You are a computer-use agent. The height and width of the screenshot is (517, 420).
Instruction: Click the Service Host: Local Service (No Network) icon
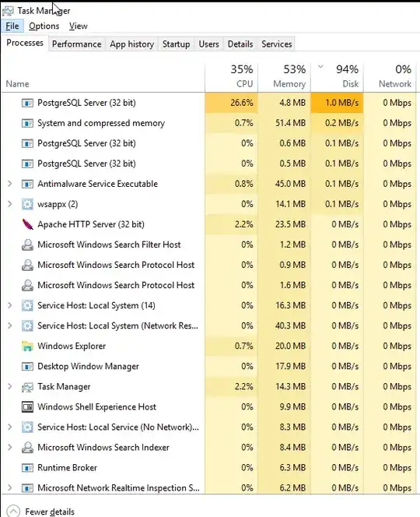click(x=27, y=427)
